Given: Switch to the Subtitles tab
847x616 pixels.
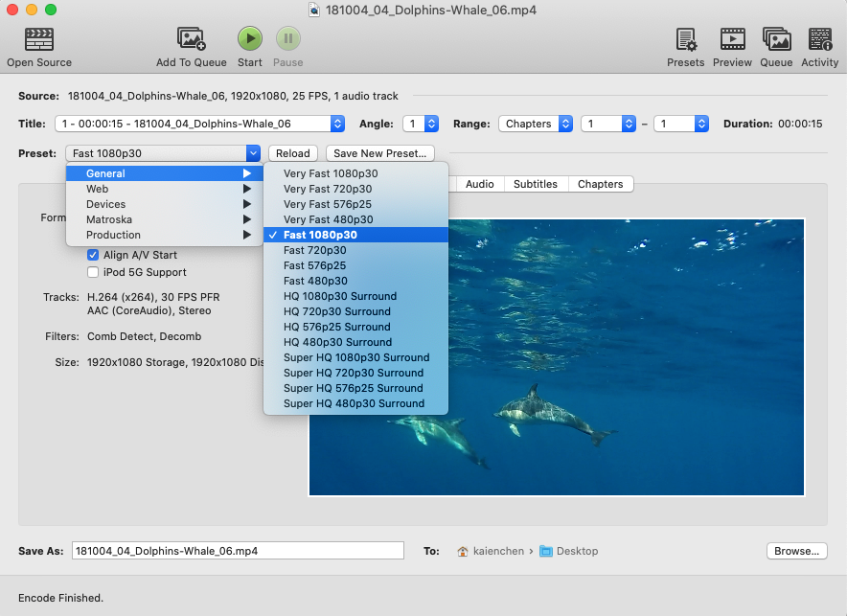Looking at the screenshot, I should [x=536, y=184].
